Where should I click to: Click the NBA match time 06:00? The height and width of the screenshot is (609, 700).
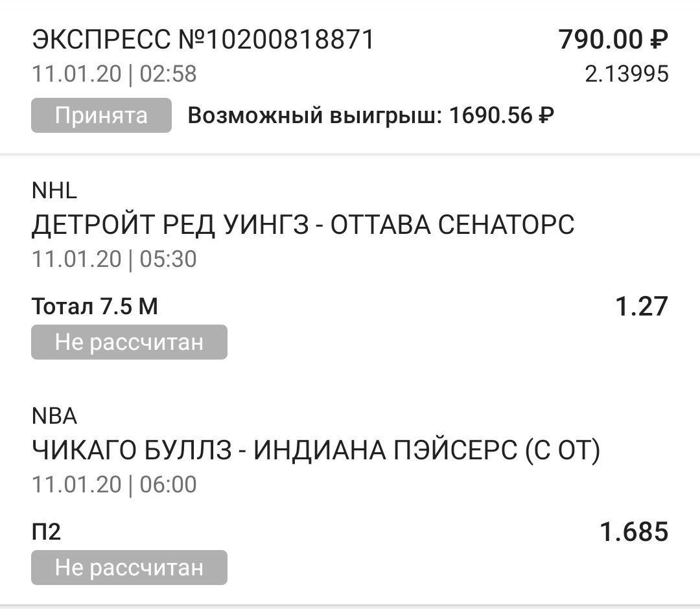(169, 485)
